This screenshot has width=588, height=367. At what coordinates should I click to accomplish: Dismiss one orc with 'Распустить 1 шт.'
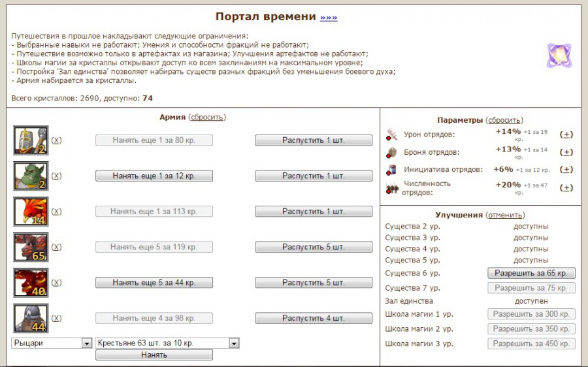(x=314, y=176)
